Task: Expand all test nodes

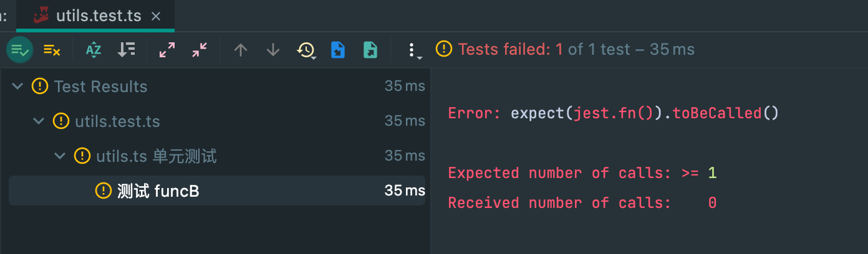Action: pyautogui.click(x=167, y=50)
